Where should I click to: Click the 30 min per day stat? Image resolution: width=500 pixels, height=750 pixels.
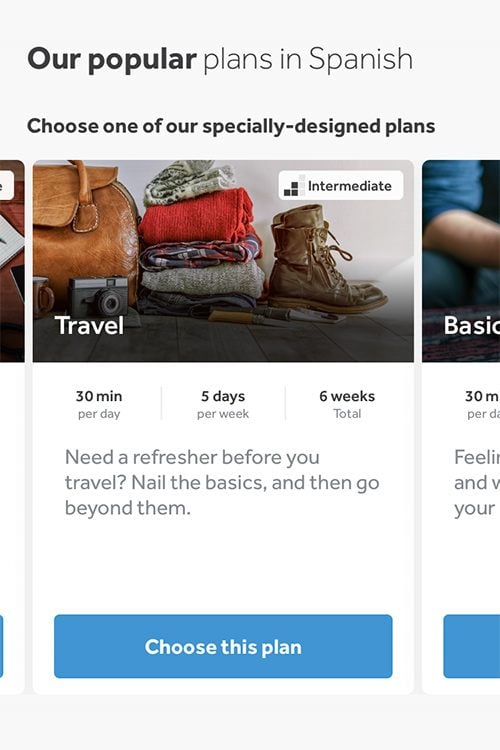pos(99,404)
